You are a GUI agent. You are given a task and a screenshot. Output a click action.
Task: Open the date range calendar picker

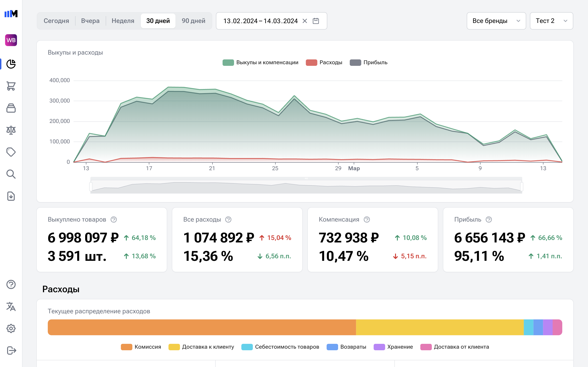[x=316, y=21]
